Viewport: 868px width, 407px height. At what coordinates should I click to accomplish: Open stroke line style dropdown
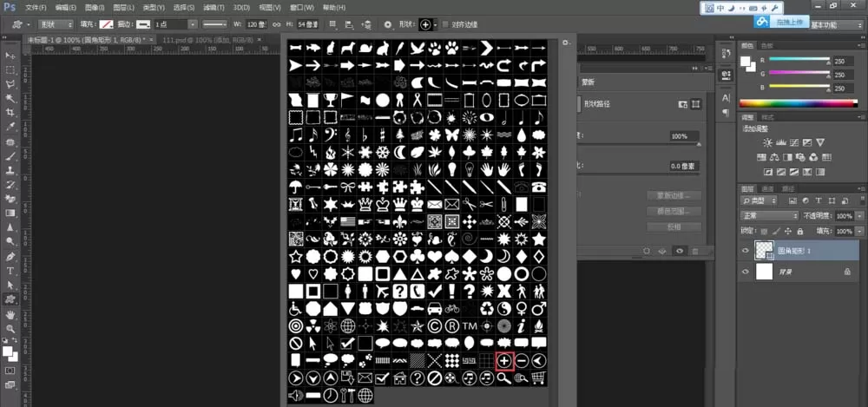pos(214,24)
